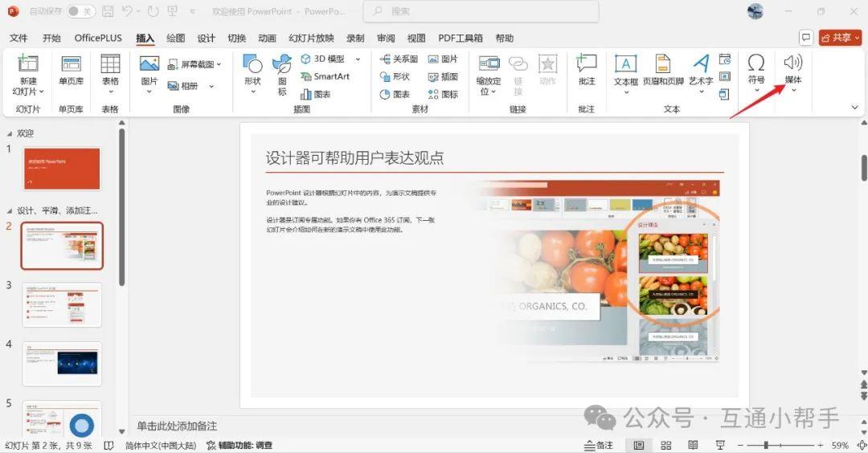Click the 媒体 media speaker icon
Image resolution: width=868 pixels, height=453 pixels.
point(792,63)
